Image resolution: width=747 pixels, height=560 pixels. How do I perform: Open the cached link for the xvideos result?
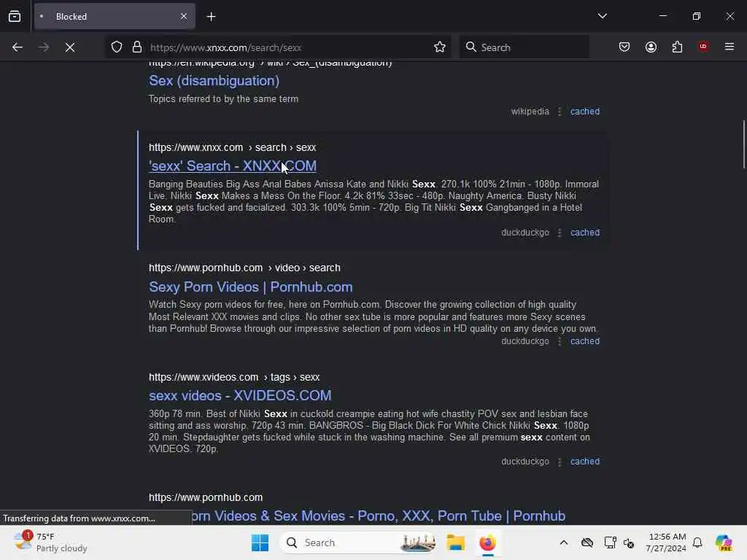tap(584, 462)
